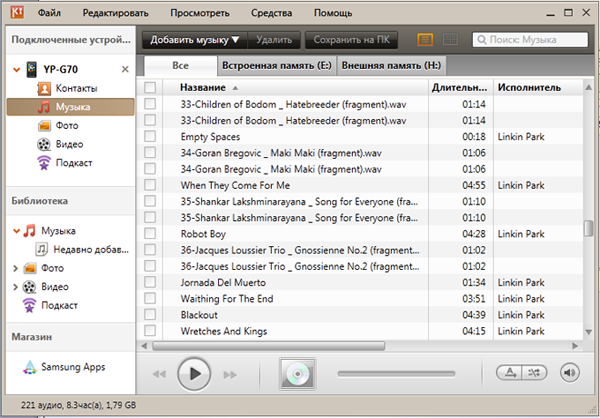Open the Редактировать menu
This screenshot has height=418, width=600.
tap(116, 13)
